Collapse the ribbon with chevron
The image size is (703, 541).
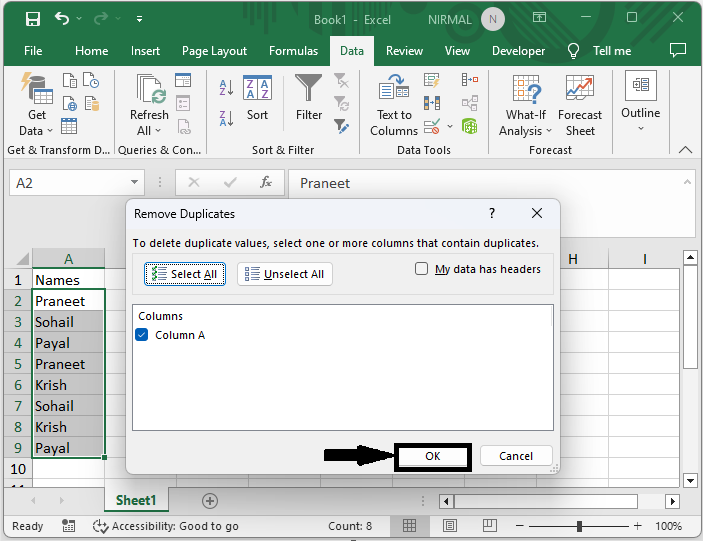[685, 150]
